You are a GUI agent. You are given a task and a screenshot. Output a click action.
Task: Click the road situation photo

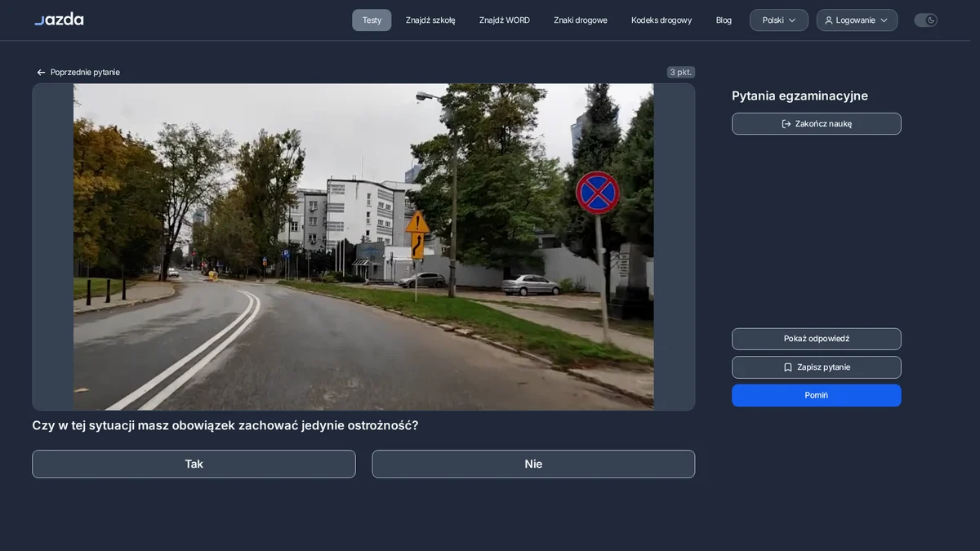pos(363,247)
